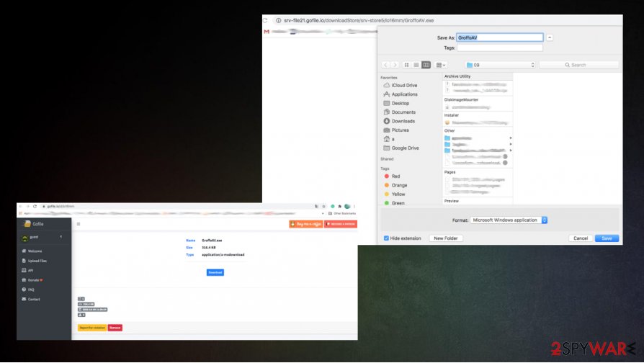This screenshot has width=644, height=363.
Task: Switch save dialog to list view
Action: click(x=416, y=65)
